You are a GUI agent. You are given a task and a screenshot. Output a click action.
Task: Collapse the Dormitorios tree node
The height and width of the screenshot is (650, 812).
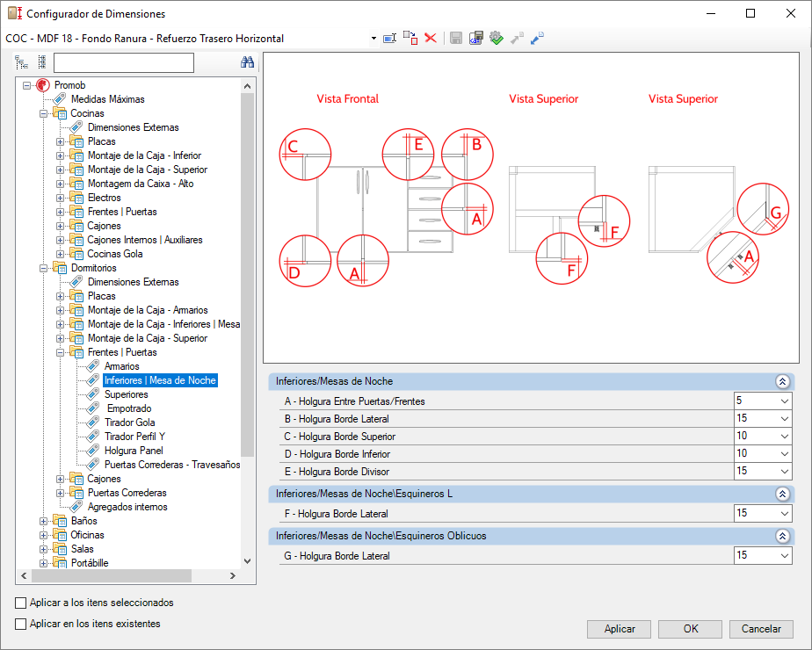(44, 268)
